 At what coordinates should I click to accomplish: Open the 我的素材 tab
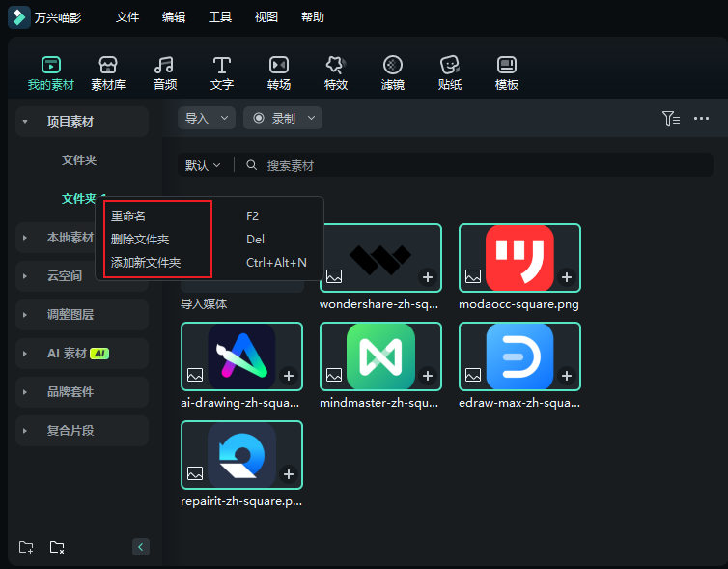coord(50,72)
